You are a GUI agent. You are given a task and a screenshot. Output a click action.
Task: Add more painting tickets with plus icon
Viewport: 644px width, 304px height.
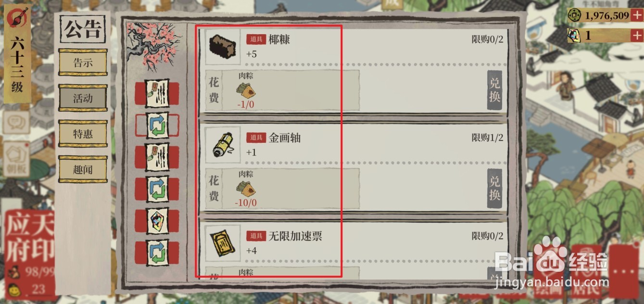point(636,35)
